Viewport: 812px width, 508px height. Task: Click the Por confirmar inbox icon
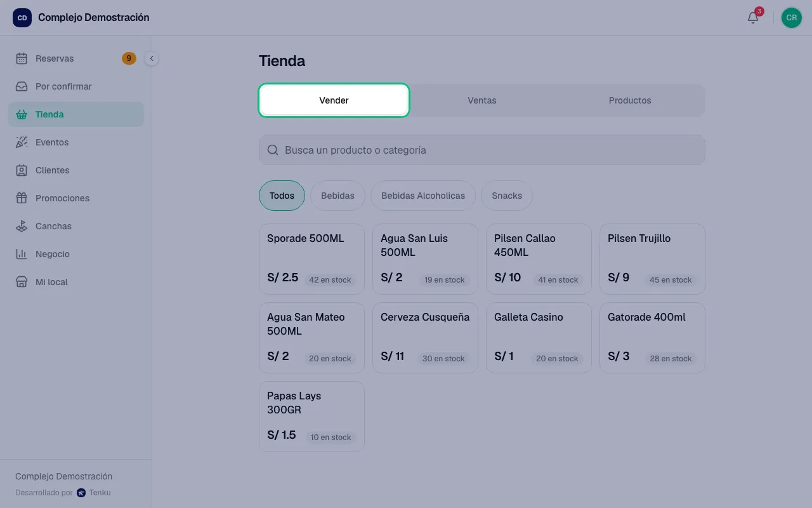coord(22,86)
